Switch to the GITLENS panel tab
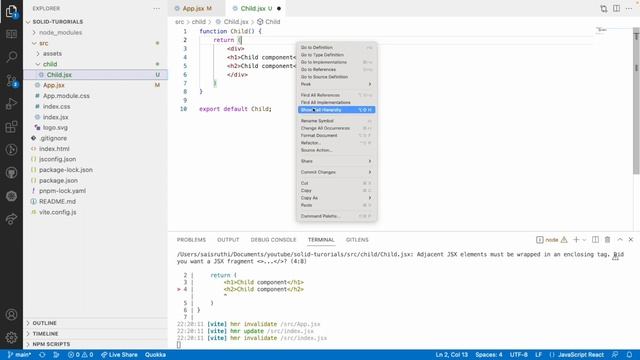Viewport: 640px width, 360px height. click(357, 240)
